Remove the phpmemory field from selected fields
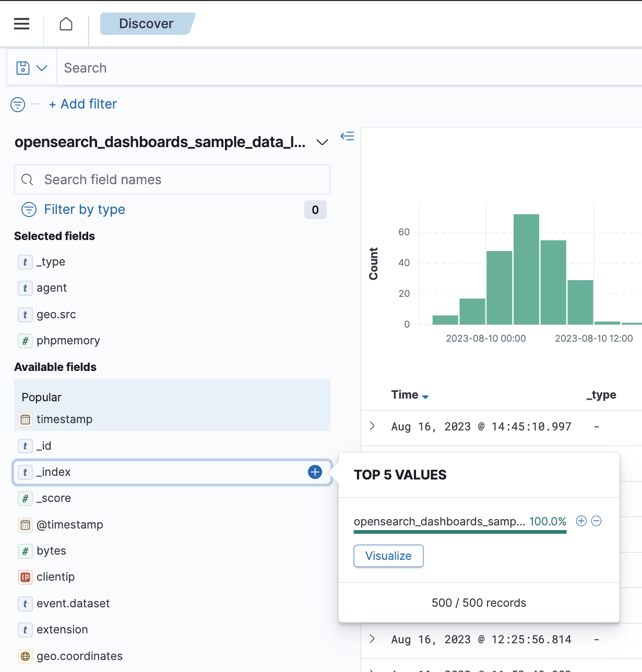This screenshot has width=642, height=672. pos(315,341)
